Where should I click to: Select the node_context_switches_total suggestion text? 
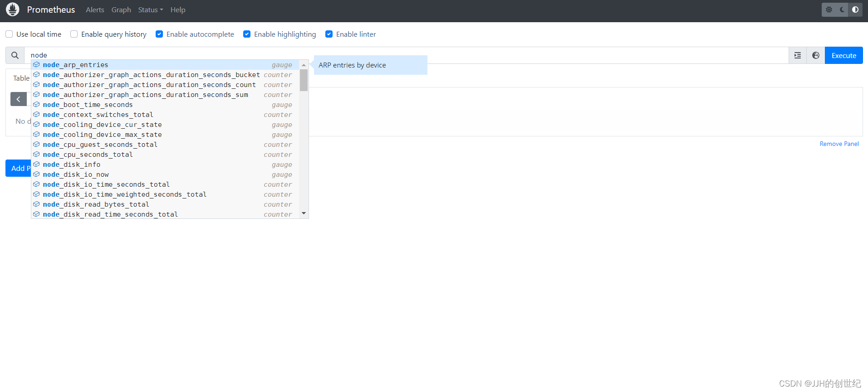click(x=98, y=115)
